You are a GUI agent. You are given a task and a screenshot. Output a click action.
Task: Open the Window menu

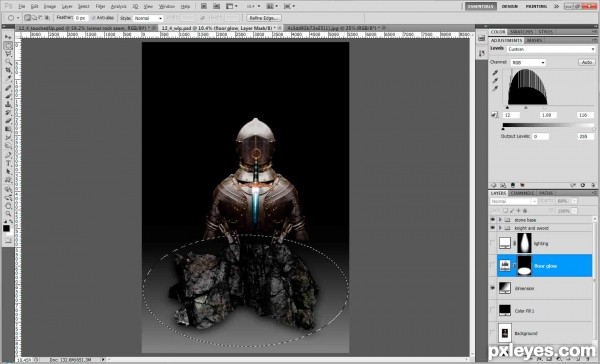(x=166, y=6)
